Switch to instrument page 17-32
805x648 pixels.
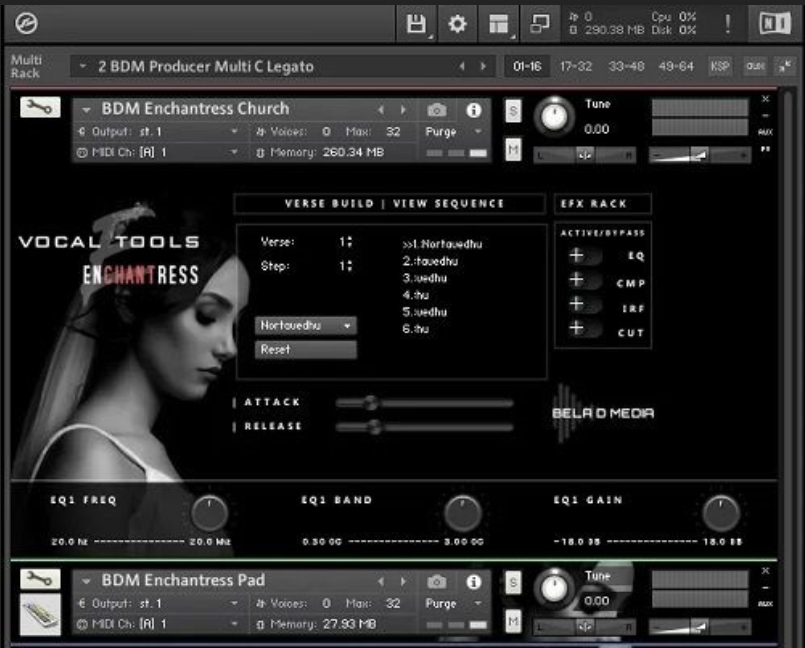pos(576,66)
